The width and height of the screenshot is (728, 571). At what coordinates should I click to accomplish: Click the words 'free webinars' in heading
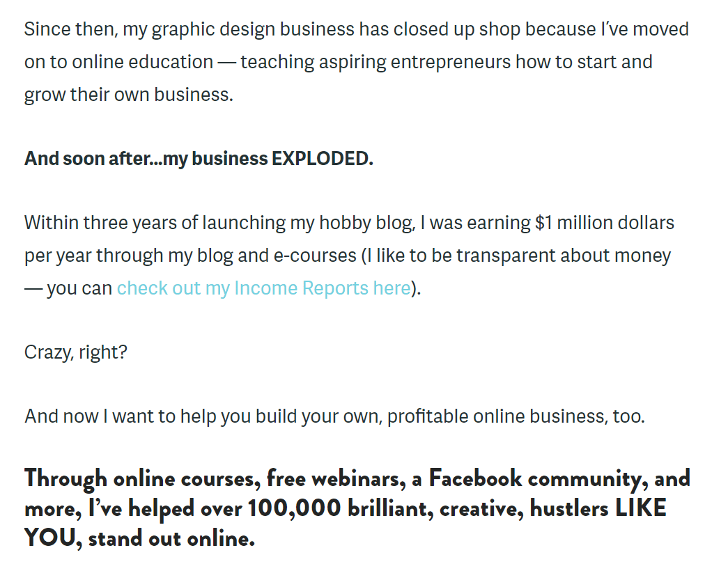[336, 478]
